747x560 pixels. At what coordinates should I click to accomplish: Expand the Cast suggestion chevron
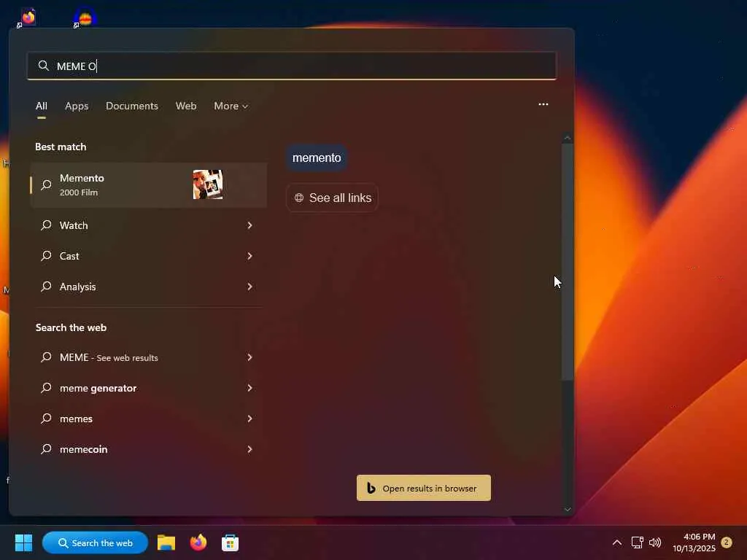tap(249, 256)
